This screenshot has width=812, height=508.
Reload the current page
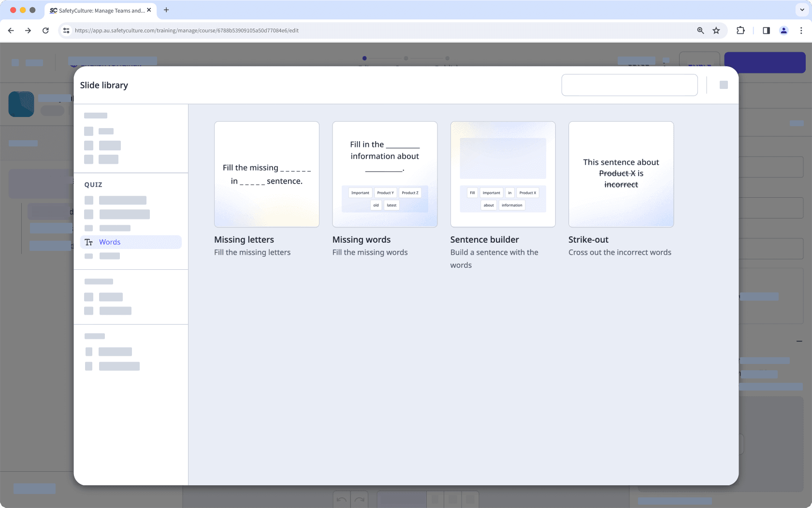(45, 30)
